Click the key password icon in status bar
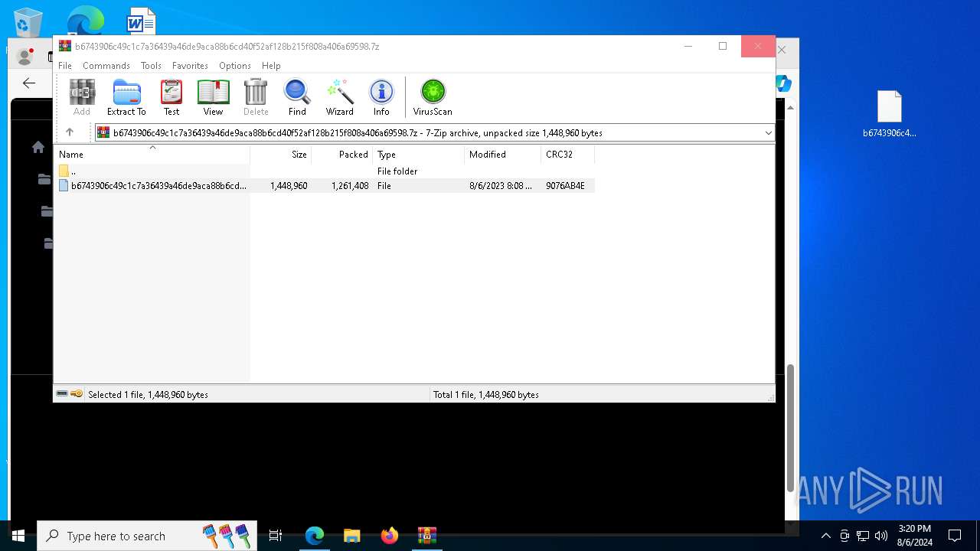Image resolution: width=980 pixels, height=551 pixels. 77,394
